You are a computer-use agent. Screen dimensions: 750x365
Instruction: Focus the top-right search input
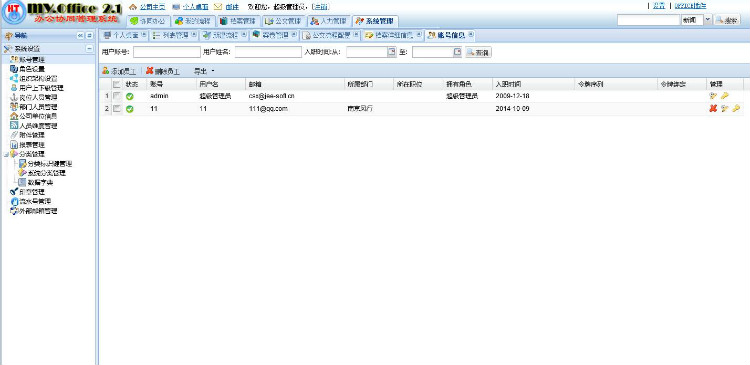(x=648, y=20)
